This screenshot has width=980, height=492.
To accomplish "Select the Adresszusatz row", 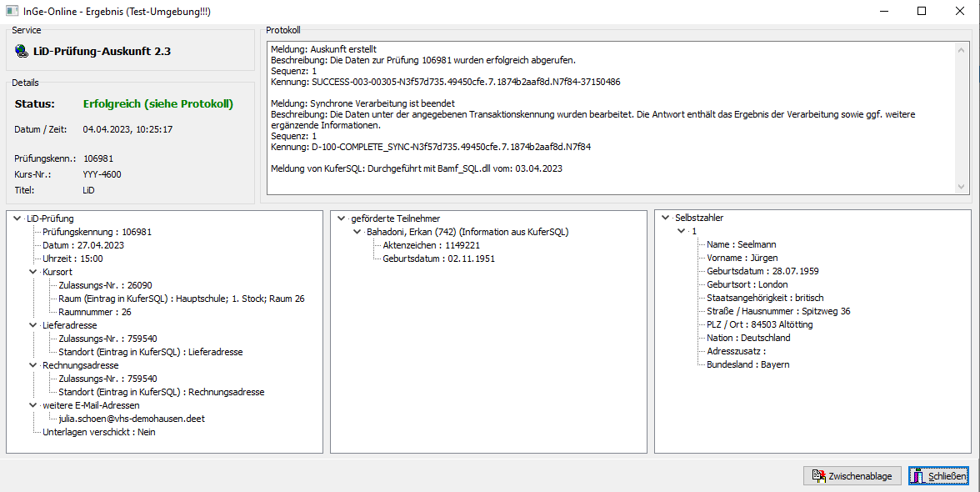I will coord(736,351).
